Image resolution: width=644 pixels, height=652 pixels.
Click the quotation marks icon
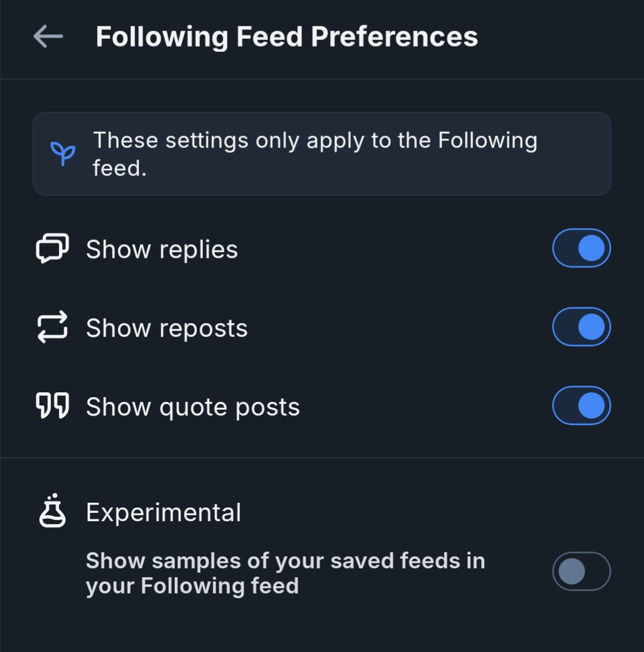tap(53, 406)
